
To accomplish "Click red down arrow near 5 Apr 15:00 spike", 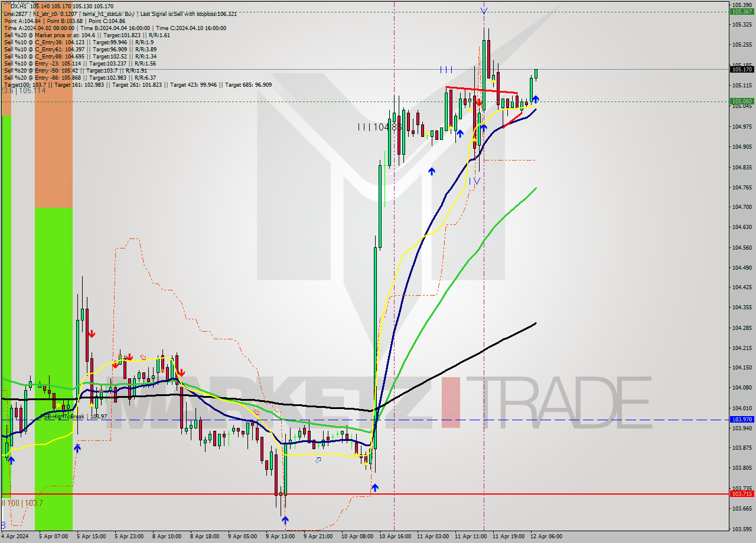I will (x=92, y=334).
